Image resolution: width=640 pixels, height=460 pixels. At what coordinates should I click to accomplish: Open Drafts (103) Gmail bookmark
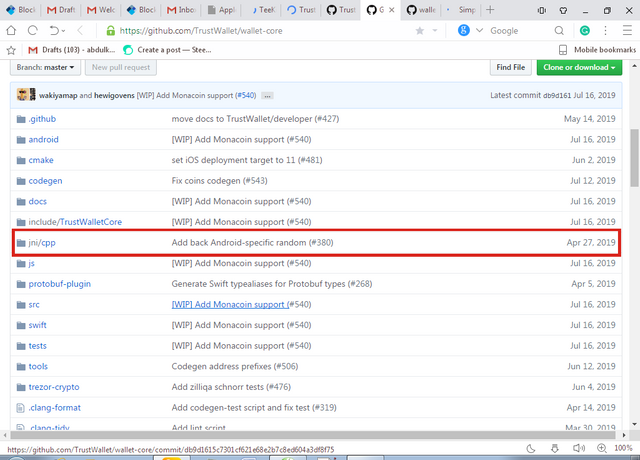[x=71, y=50]
